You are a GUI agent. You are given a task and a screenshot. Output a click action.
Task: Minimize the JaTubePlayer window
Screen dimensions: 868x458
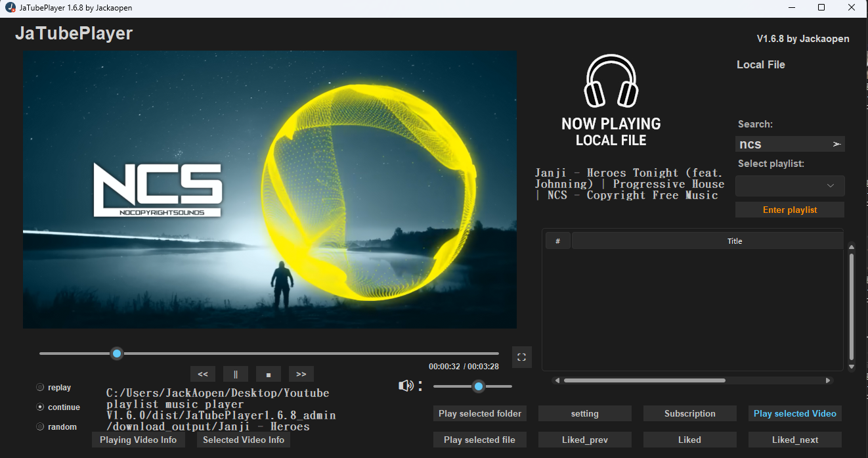coord(791,7)
